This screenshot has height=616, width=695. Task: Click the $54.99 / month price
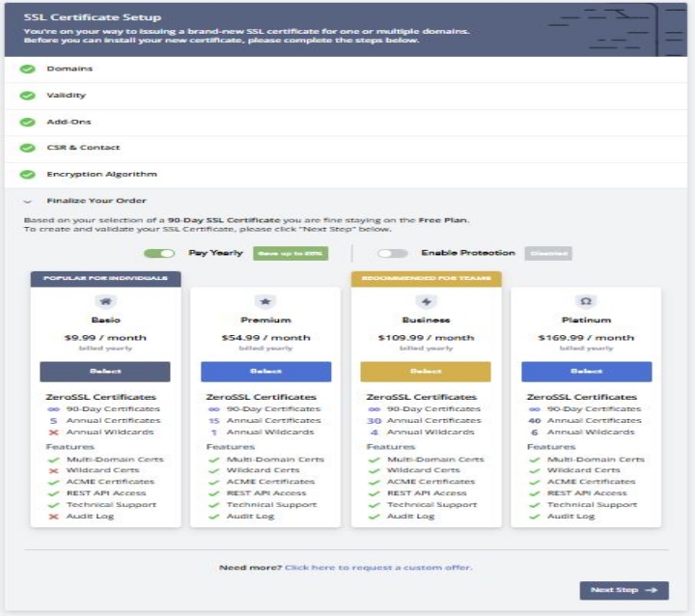point(266,338)
